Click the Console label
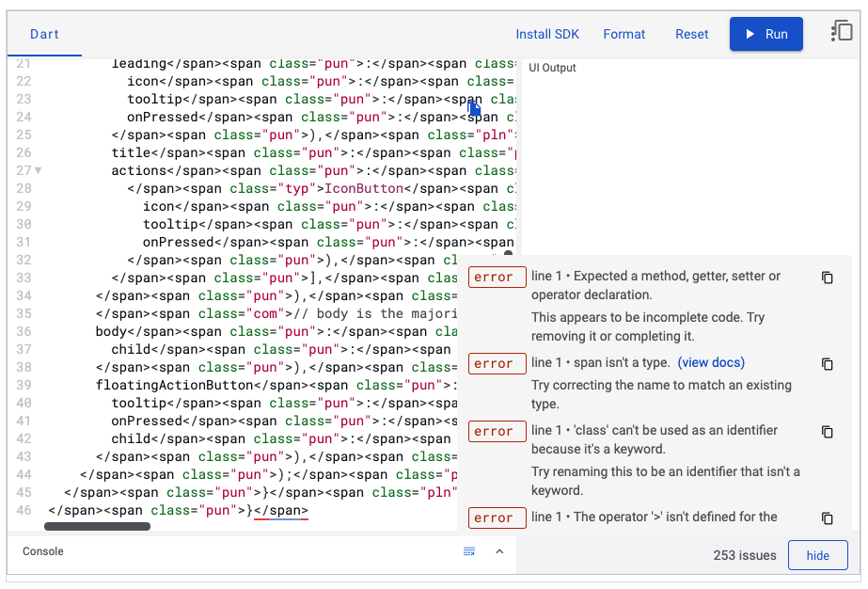Viewport: 868px width, 589px height. [x=42, y=551]
